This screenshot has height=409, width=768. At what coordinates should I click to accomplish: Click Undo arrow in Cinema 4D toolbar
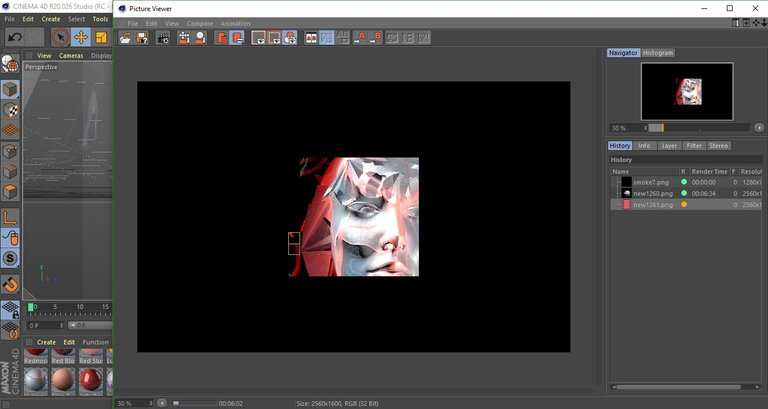click(x=15, y=37)
